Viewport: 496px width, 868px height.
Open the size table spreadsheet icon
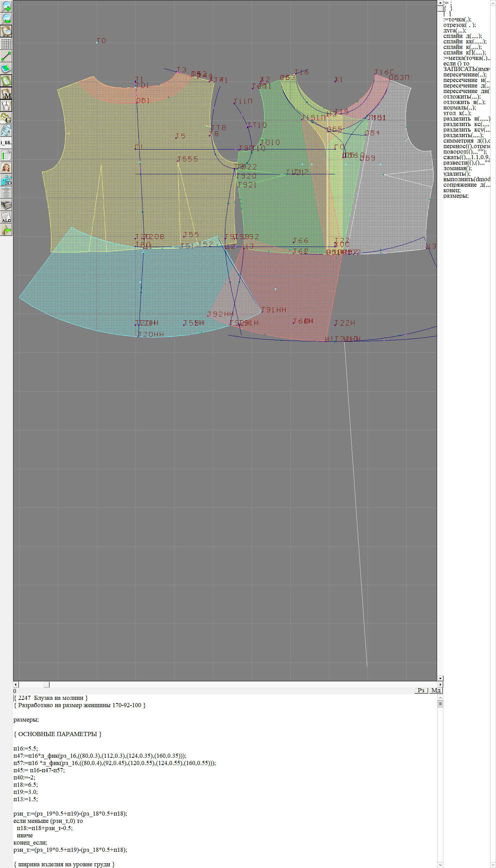(x=6, y=155)
